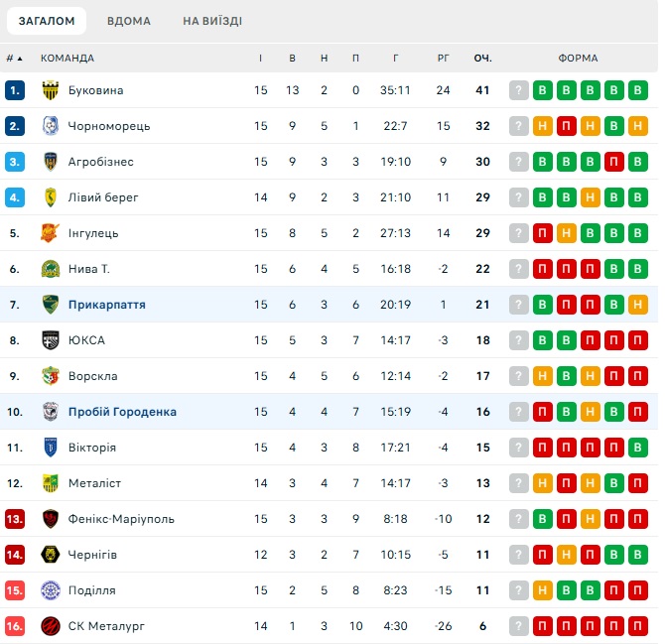This screenshot has height=644, width=665.
Task: Click the Інгулець team logo
Action: [x=51, y=233]
